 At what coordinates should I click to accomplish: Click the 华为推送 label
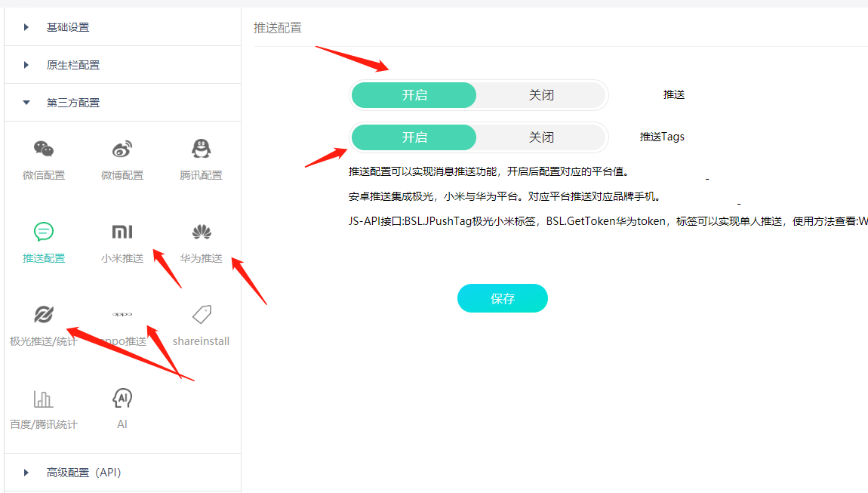(201, 258)
